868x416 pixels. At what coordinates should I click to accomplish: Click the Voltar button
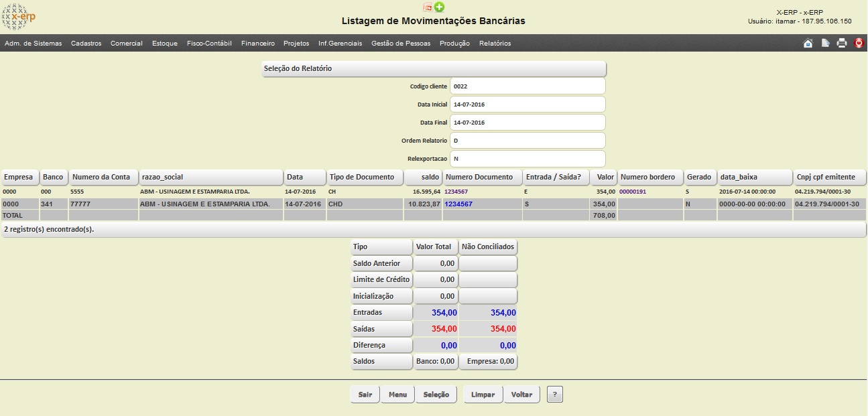(521, 395)
